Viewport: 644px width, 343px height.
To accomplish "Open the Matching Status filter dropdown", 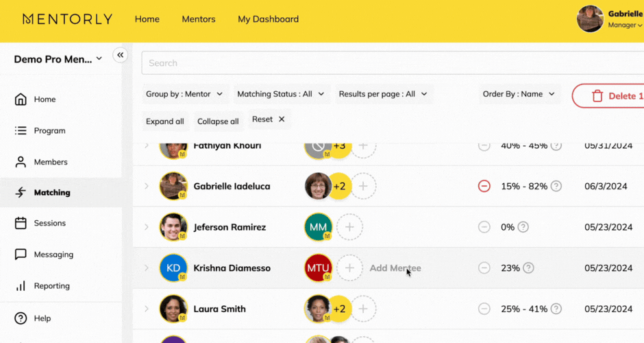I will coord(280,94).
